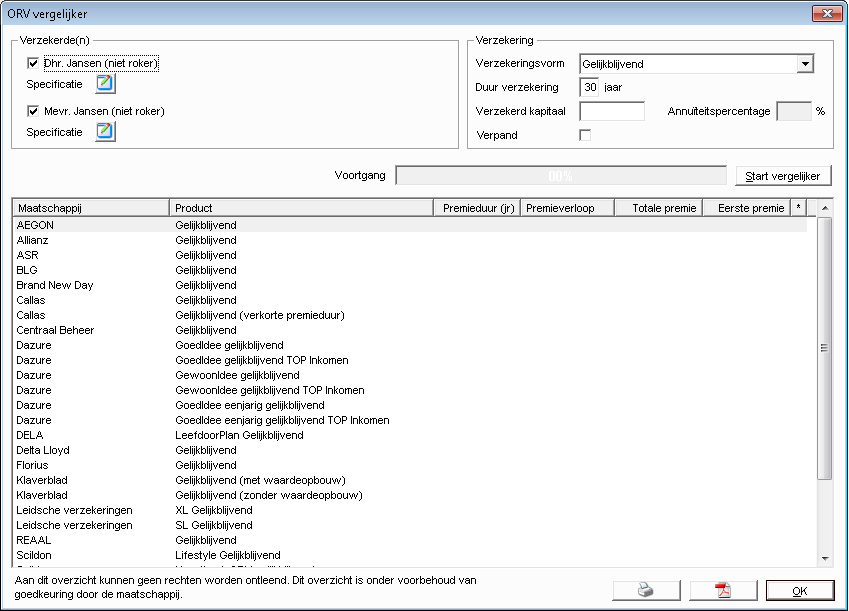Viewport: 849px width, 611px height.
Task: Sort by Premieverloop column
Action: pos(567,208)
